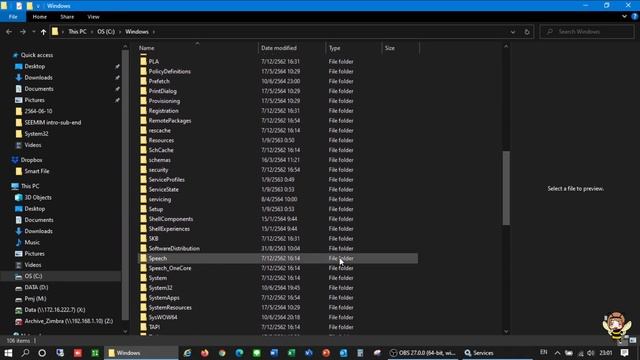Refresh the Windows folder view
The width and height of the screenshot is (640, 360).
527,32
